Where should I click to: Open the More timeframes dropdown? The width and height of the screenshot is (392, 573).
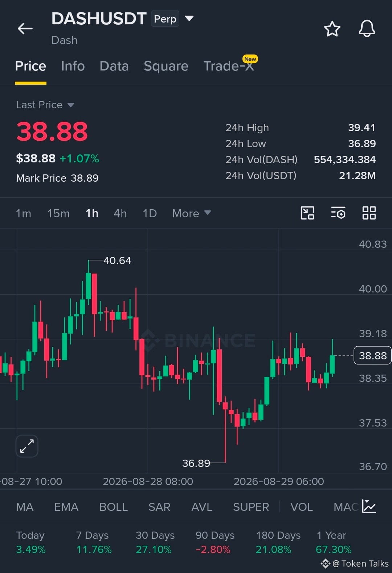click(x=191, y=213)
